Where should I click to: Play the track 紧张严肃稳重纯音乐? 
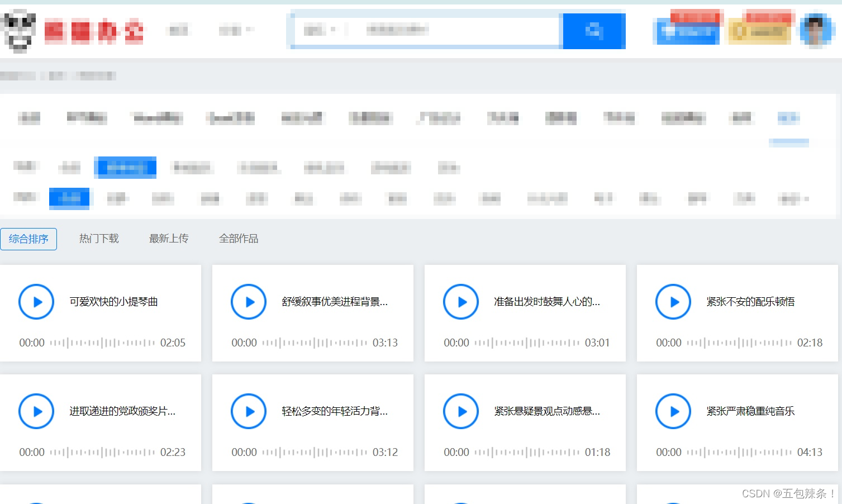(673, 411)
